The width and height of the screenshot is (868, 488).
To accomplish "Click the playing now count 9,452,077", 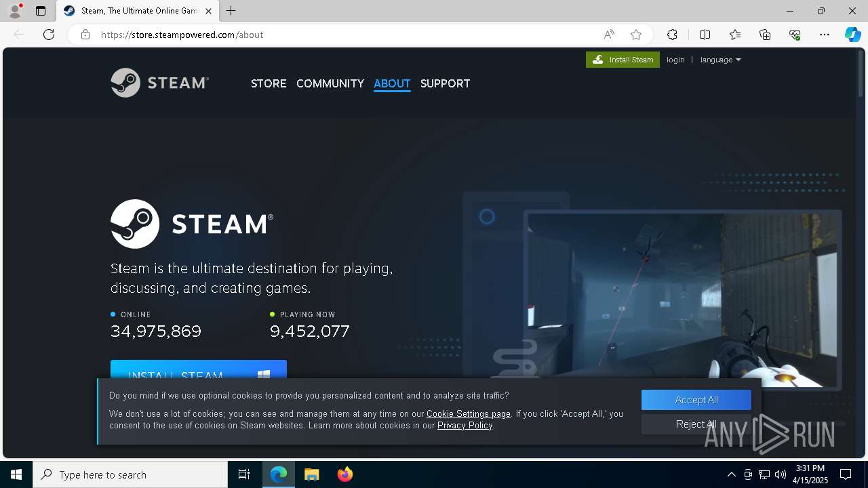I will [310, 331].
